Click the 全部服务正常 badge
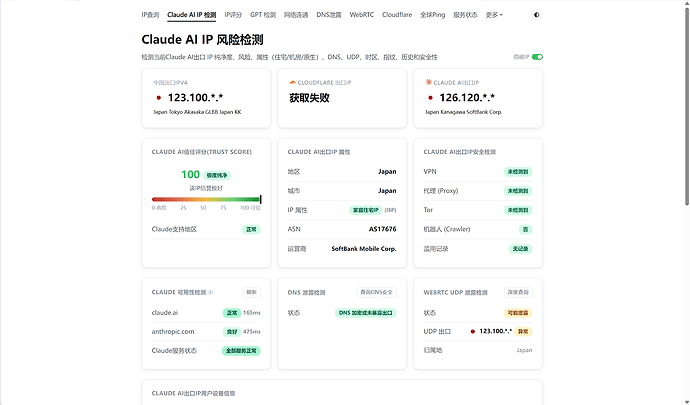This screenshot has height=405, width=690. (241, 351)
